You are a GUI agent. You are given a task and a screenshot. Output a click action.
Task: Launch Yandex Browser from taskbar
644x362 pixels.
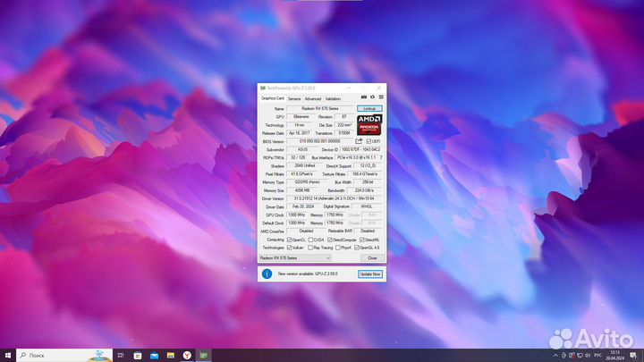[x=187, y=355]
